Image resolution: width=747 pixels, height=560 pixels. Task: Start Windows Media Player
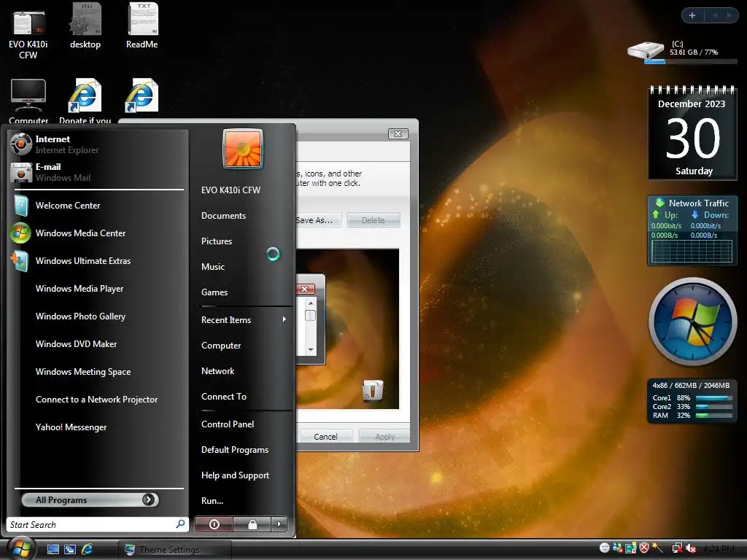[x=98, y=289]
